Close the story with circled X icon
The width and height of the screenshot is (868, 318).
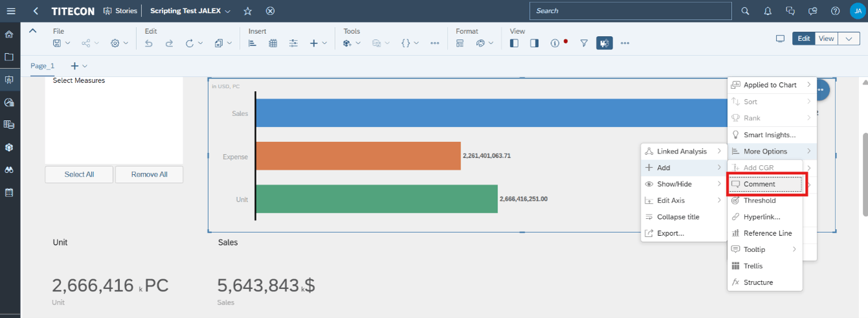point(271,11)
